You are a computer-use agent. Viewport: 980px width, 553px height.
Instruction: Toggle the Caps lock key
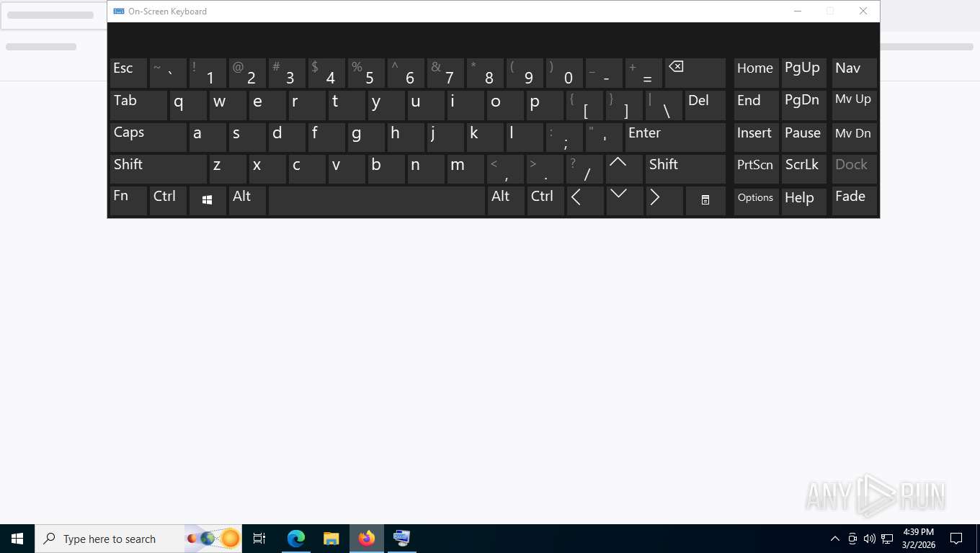point(148,137)
